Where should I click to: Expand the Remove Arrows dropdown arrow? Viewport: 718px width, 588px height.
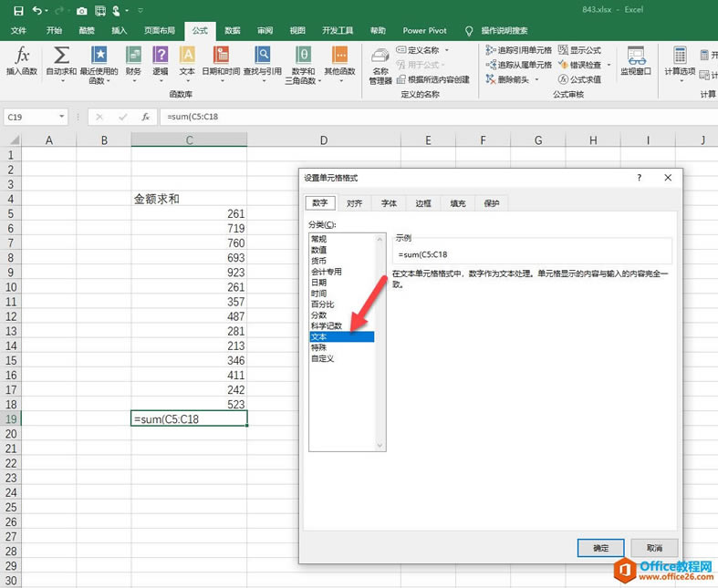click(x=536, y=79)
